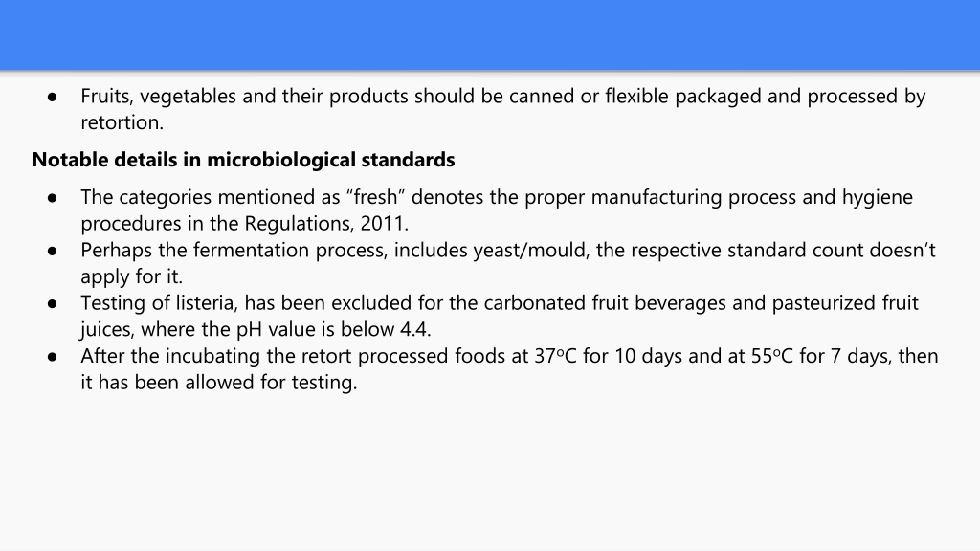Click the blue header banner
Viewport: 980px width, 551px height.
pos(490,34)
